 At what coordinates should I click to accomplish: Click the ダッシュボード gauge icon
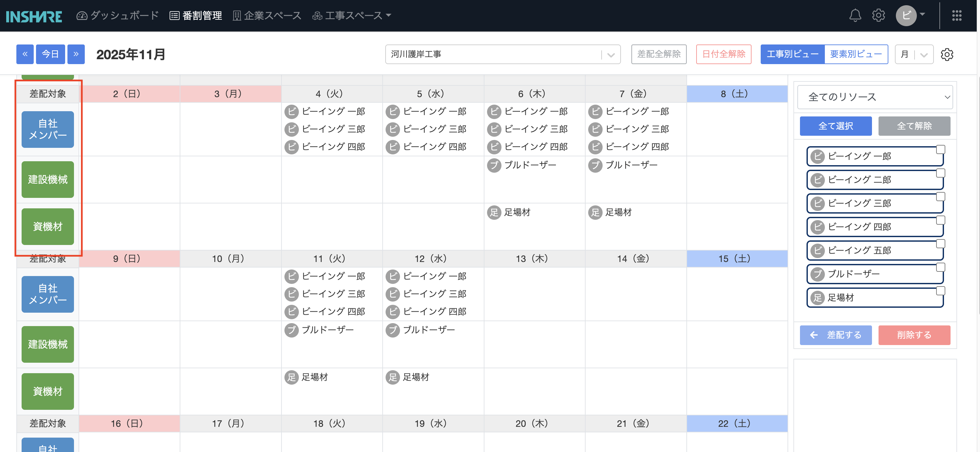(x=82, y=16)
